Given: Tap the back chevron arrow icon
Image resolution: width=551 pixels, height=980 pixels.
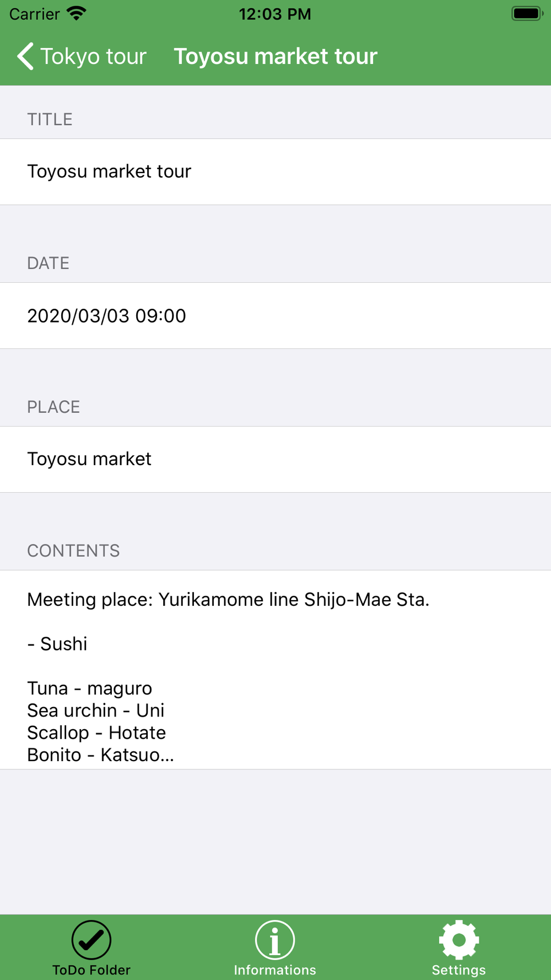Looking at the screenshot, I should click(x=25, y=56).
